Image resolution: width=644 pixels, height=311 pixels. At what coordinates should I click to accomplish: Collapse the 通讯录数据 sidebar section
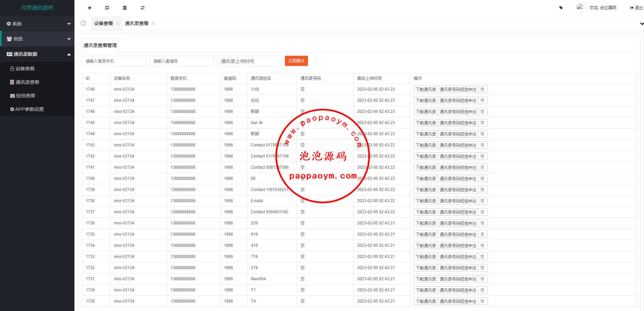pyautogui.click(x=37, y=54)
